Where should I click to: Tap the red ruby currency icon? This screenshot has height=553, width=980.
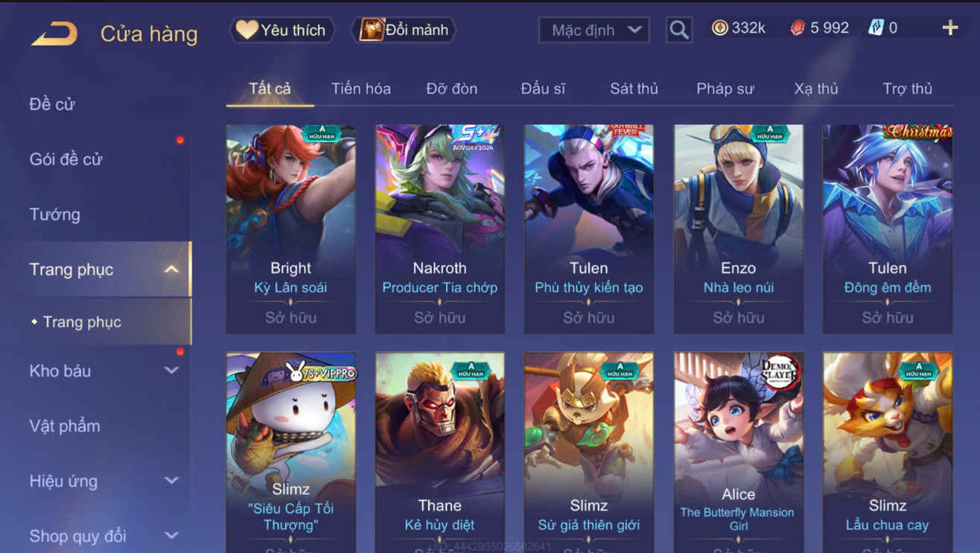coord(798,28)
